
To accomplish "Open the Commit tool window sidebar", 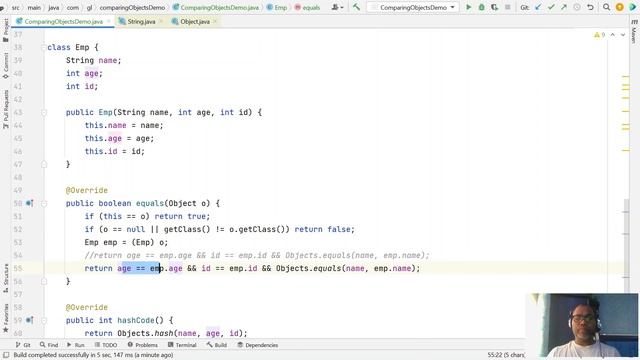I will tap(6, 65).
